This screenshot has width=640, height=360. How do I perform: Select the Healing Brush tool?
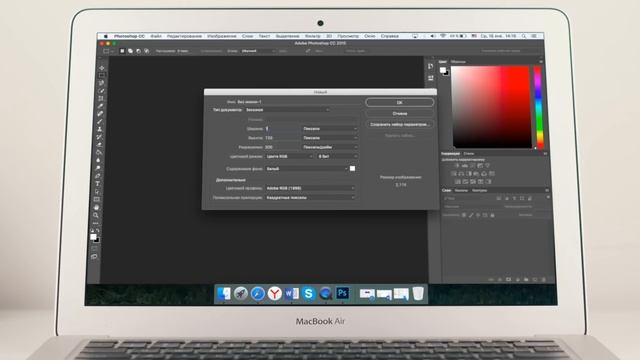point(100,114)
